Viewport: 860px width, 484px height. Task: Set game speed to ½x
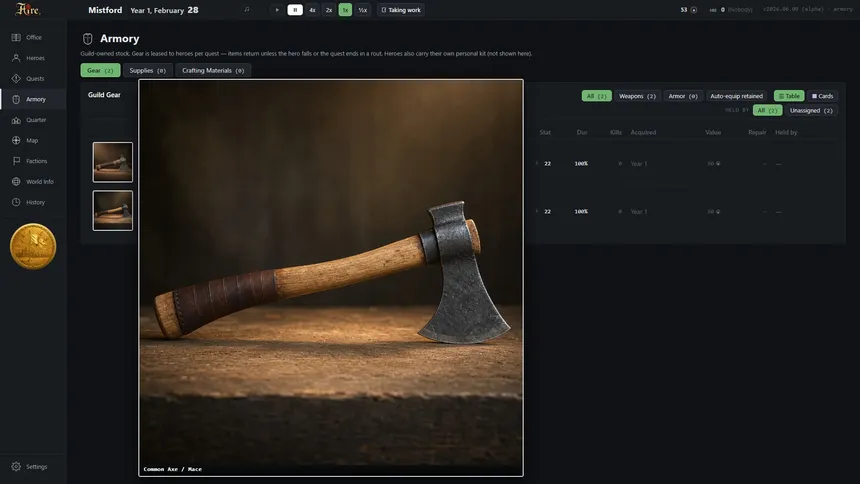coord(363,10)
